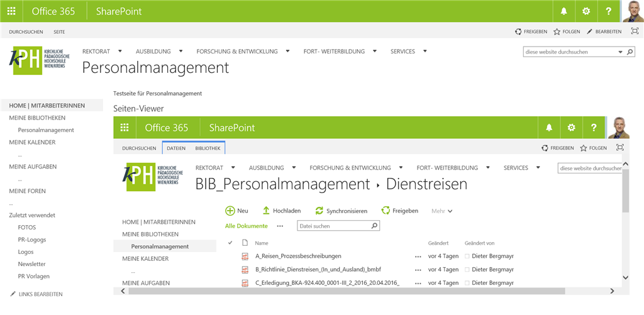644x315 pixels.
Task: Open HOME | MITARBEITERINNEN in outer sidebar
Action: pyautogui.click(x=47, y=106)
